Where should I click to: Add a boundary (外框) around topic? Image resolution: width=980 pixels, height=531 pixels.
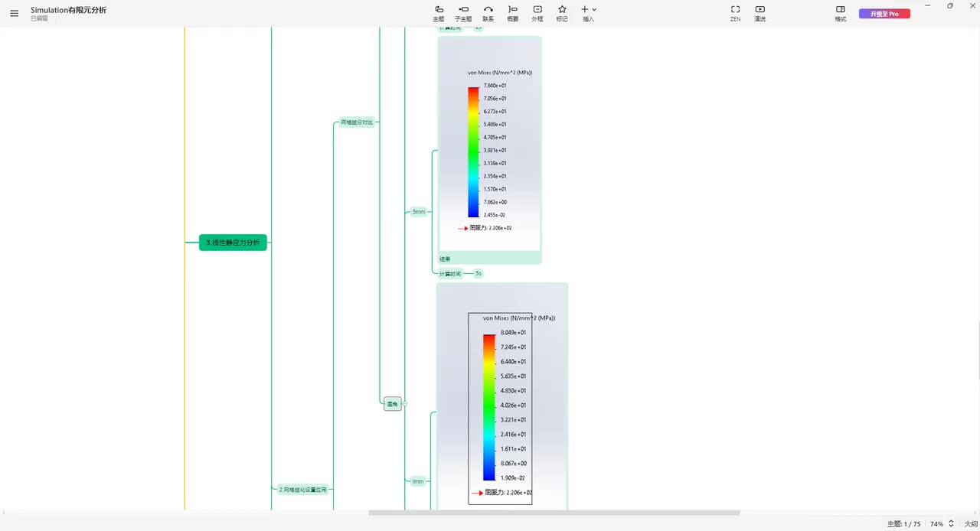tap(537, 13)
